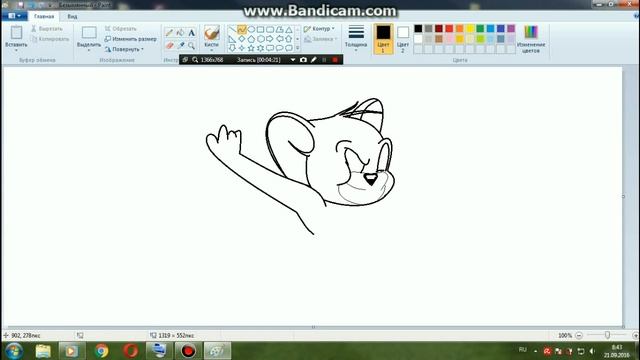
Task: Open Google Chrome from the taskbar
Action: (101, 351)
